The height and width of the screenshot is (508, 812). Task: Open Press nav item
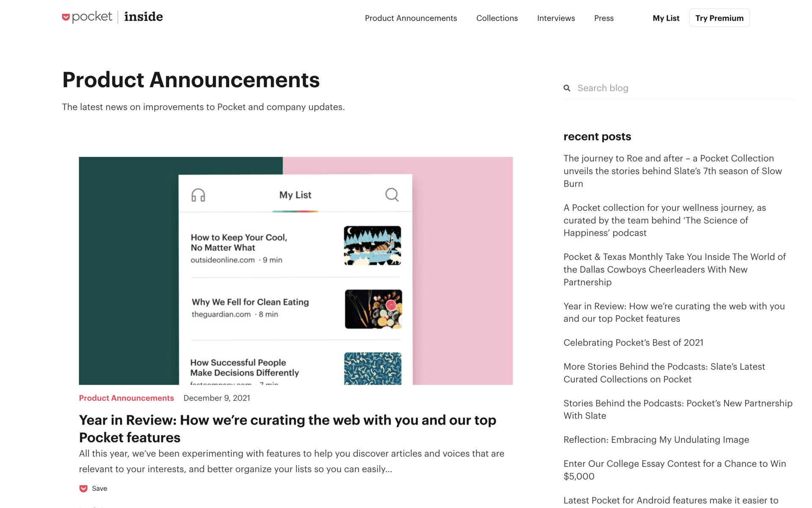tap(604, 18)
